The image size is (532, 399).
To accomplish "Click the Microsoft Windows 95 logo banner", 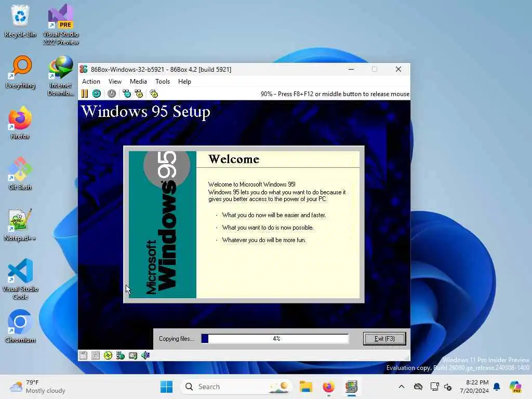I will tap(163, 224).
